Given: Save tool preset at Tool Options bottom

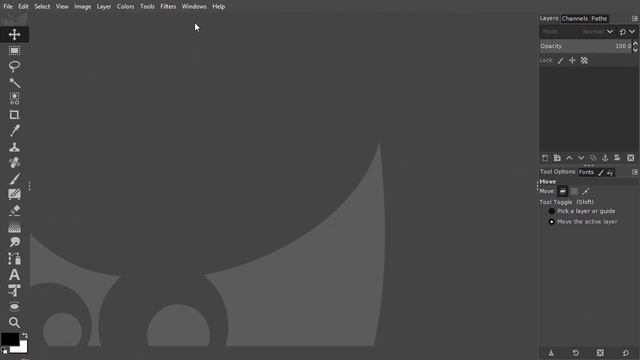Looking at the screenshot, I should coord(551,353).
